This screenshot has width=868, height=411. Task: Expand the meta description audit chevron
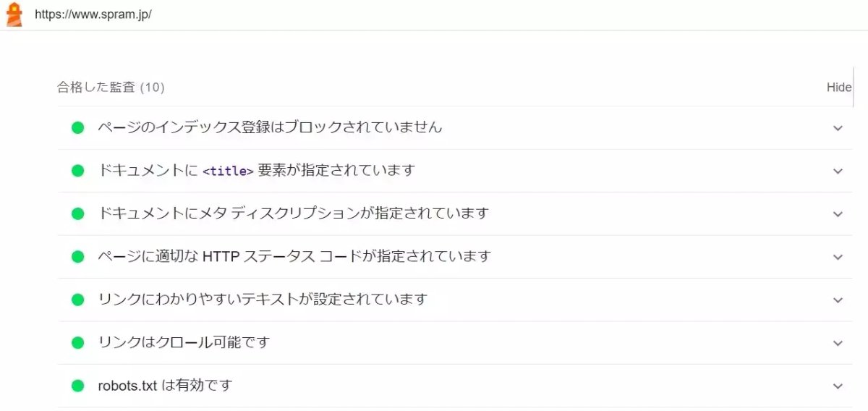click(838, 214)
